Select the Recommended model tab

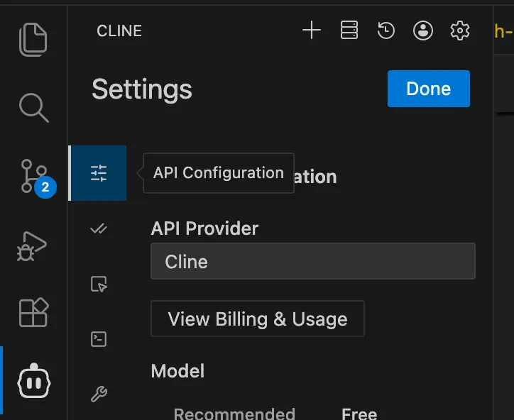pos(234,414)
